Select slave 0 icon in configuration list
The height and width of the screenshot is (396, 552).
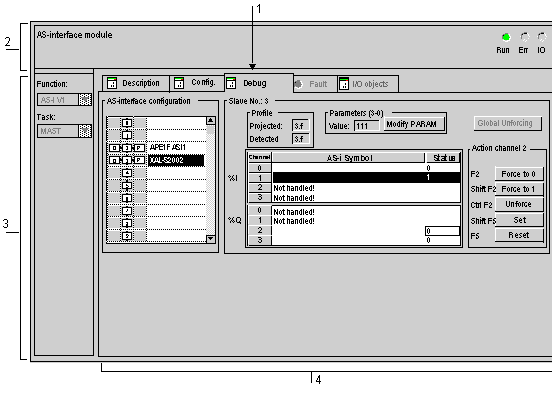pyautogui.click(x=127, y=123)
